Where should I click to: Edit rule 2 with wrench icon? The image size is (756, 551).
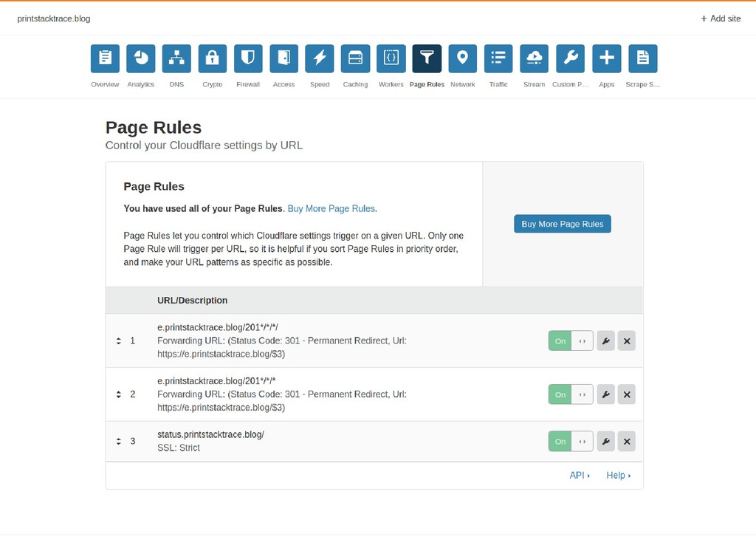[606, 394]
